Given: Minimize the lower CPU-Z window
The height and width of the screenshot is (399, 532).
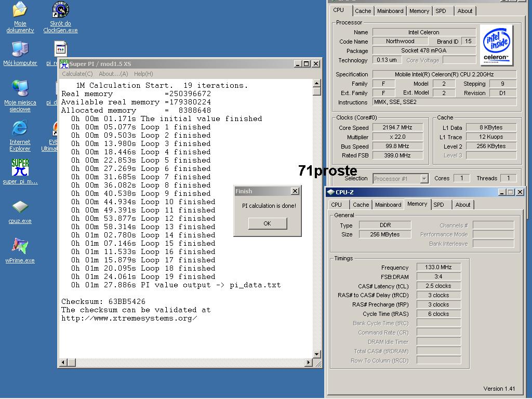Looking at the screenshot, I should [502, 192].
